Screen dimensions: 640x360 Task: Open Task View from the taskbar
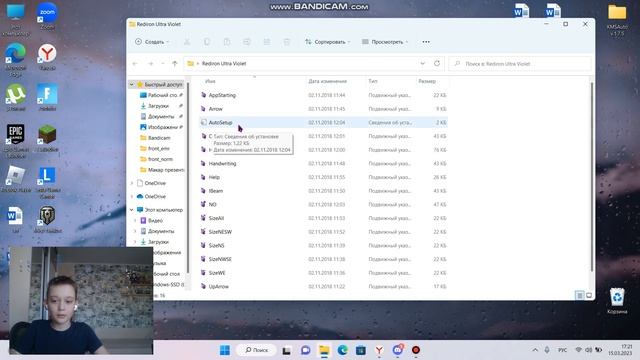(x=287, y=350)
